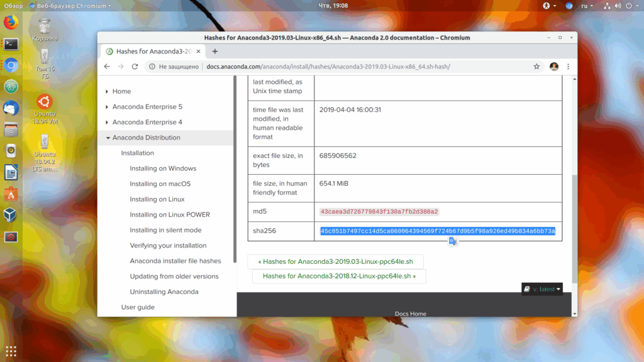
Task: Open the Обзор activities menu
Action: [13, 6]
